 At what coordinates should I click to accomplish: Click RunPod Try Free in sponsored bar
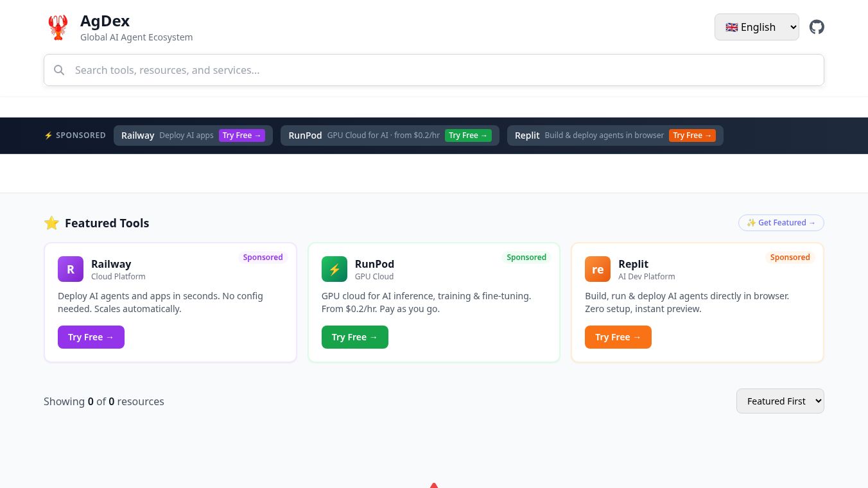coord(468,135)
